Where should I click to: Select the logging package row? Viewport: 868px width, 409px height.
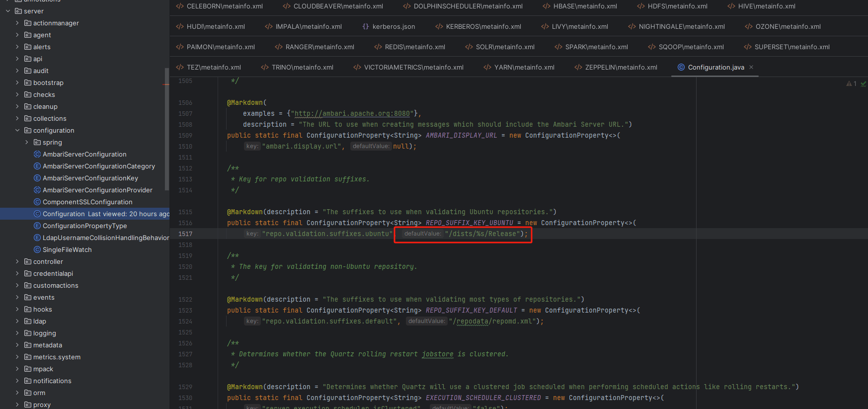[84, 333]
